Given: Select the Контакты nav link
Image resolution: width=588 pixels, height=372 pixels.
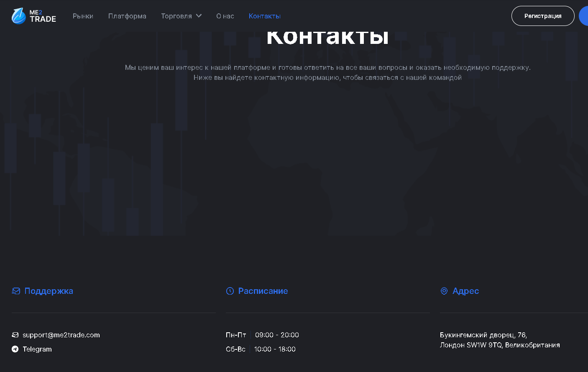Looking at the screenshot, I should pyautogui.click(x=264, y=16).
